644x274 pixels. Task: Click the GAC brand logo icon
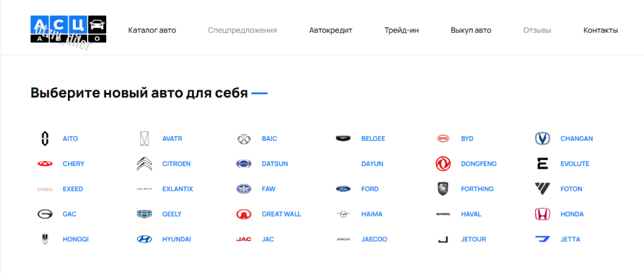[45, 214]
